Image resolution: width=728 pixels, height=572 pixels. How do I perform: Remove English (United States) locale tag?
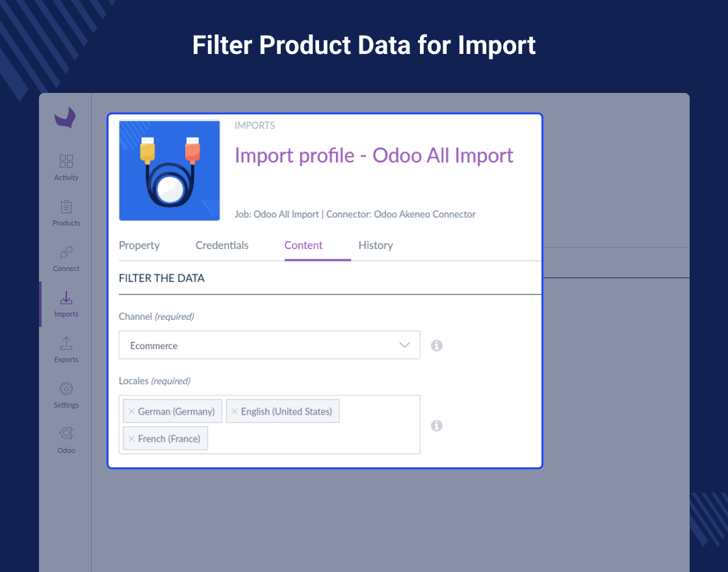tap(235, 411)
